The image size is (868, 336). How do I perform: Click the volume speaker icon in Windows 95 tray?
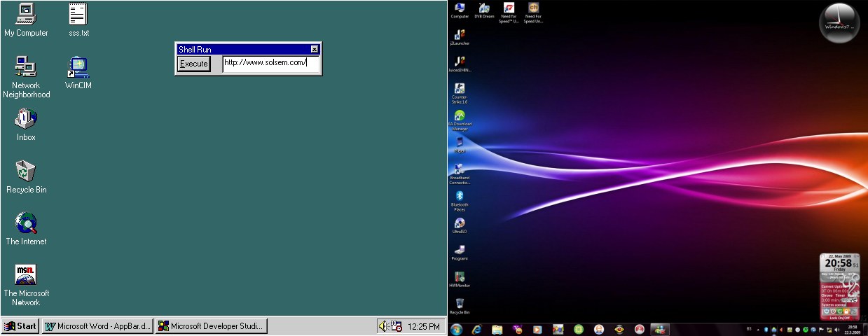click(383, 326)
